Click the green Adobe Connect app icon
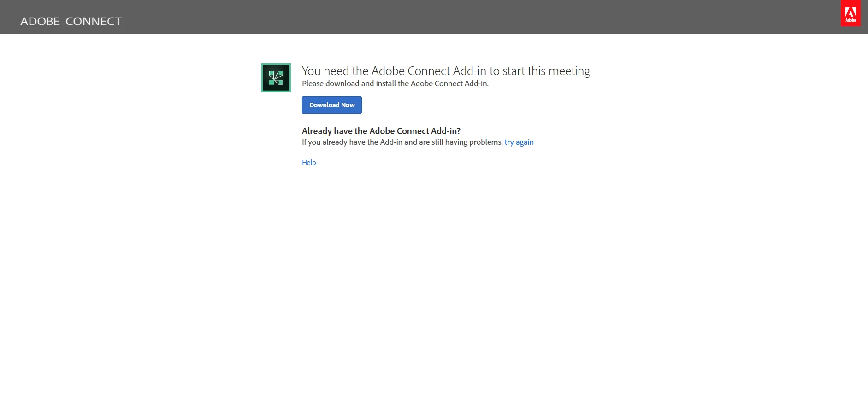 click(x=276, y=77)
